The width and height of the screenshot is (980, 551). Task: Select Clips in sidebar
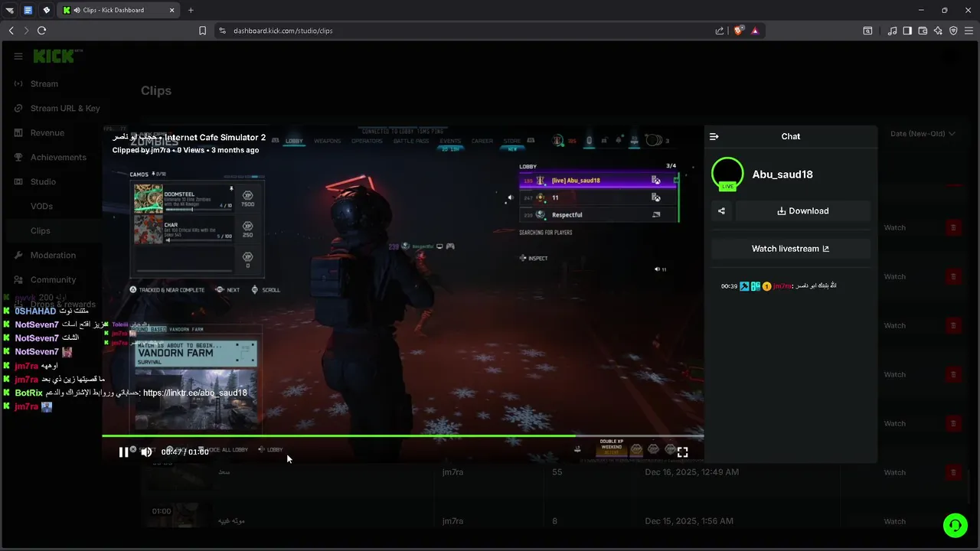[x=41, y=231]
